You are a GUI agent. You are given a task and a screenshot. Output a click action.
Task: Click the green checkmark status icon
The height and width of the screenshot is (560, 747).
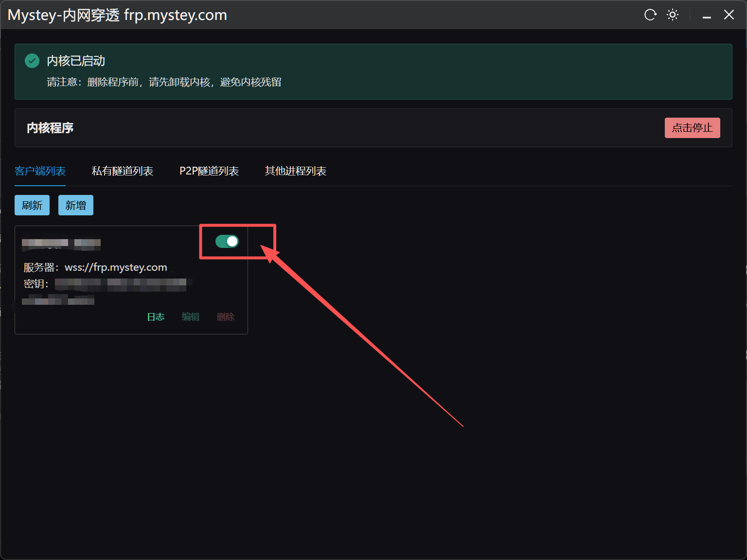click(x=32, y=61)
